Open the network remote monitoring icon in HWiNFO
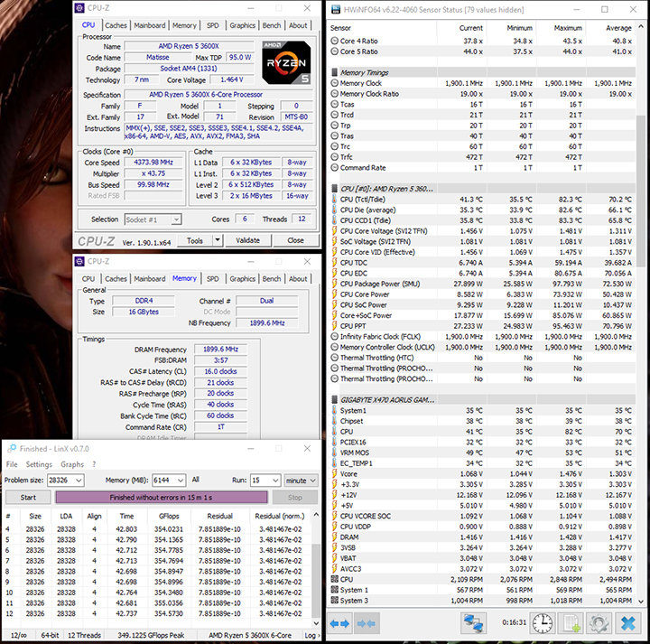 click(473, 624)
